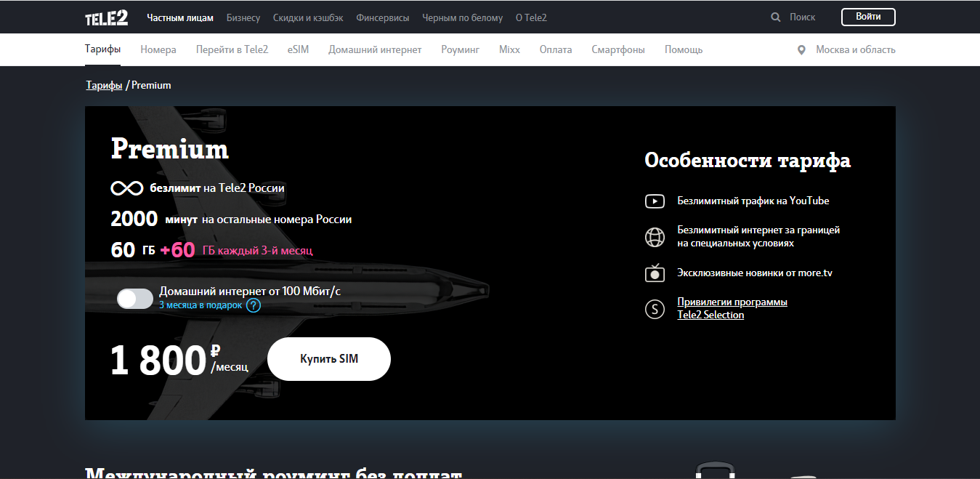Viewport: 980px width, 479px height.
Task: Open the Роуминг navigation menu
Action: (x=460, y=50)
